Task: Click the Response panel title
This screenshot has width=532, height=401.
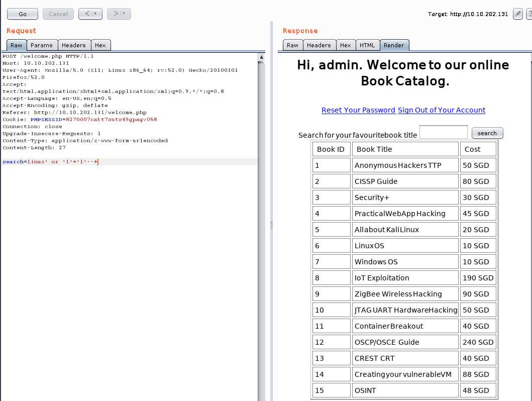Action: 300,31
